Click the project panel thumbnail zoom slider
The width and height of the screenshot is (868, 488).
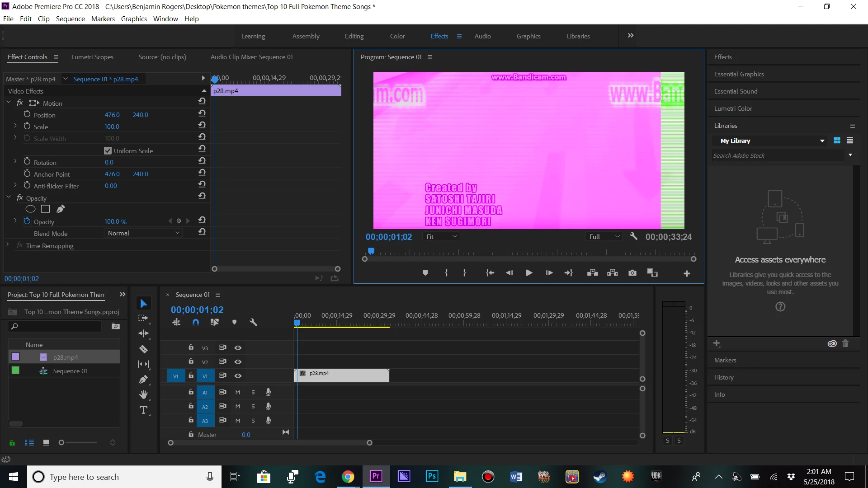pos(61,442)
